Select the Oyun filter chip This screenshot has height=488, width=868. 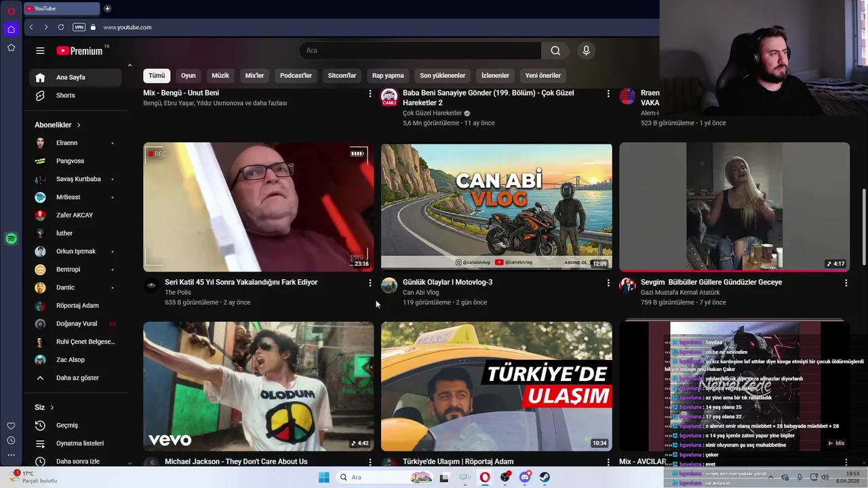[x=189, y=75]
